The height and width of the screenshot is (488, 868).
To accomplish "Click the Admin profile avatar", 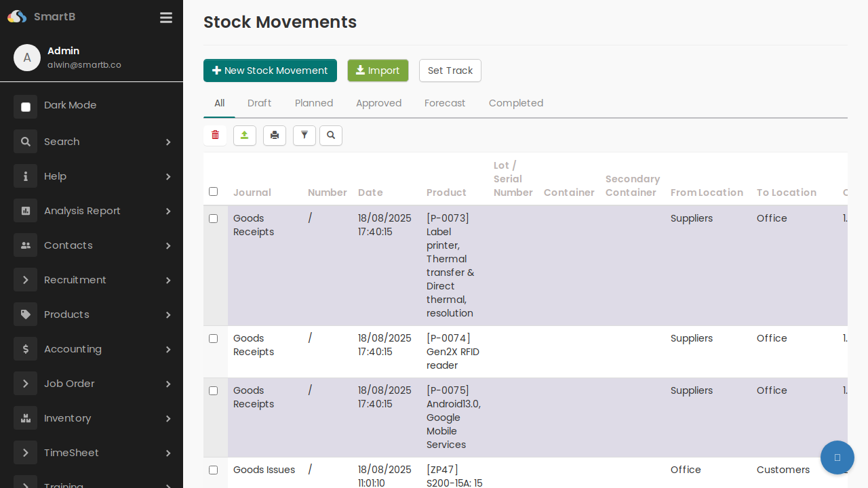I will pos(27,58).
